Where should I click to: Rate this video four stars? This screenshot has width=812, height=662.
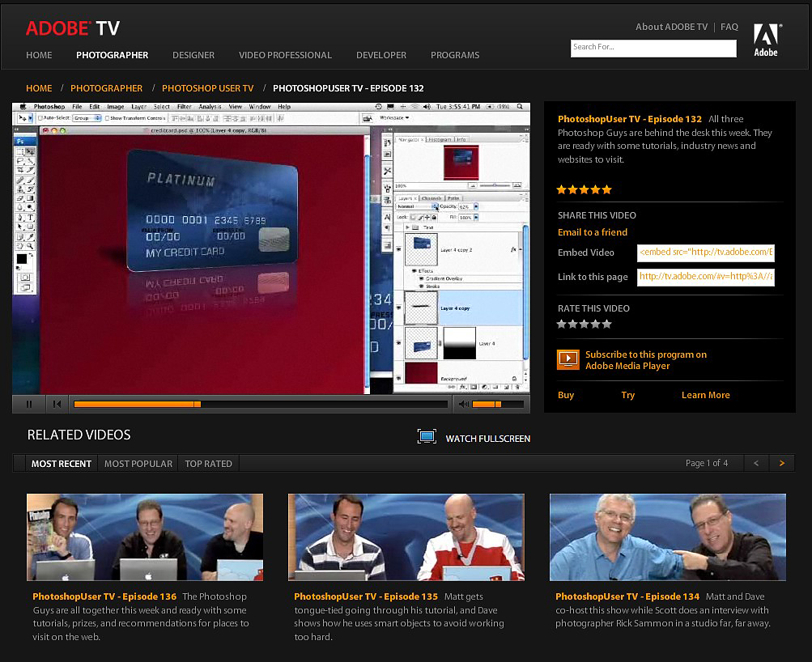tap(596, 324)
